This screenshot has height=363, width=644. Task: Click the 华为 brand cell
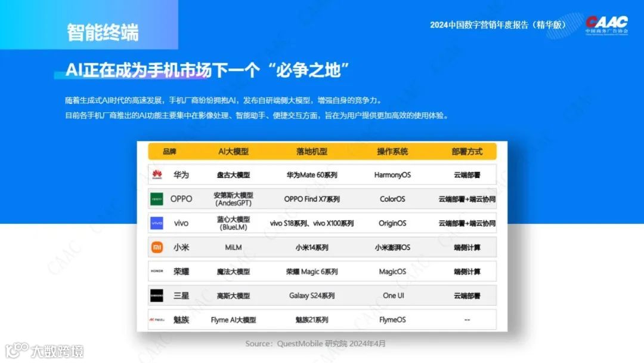click(181, 175)
